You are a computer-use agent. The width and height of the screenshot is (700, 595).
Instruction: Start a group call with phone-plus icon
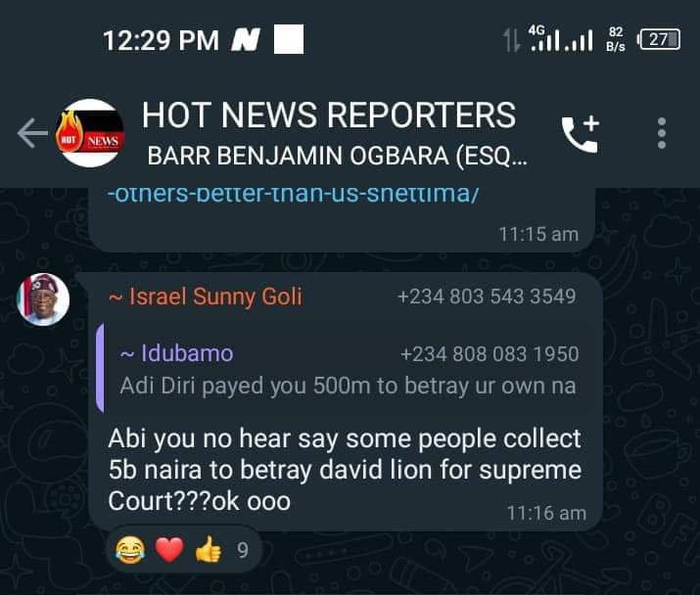pos(581,134)
